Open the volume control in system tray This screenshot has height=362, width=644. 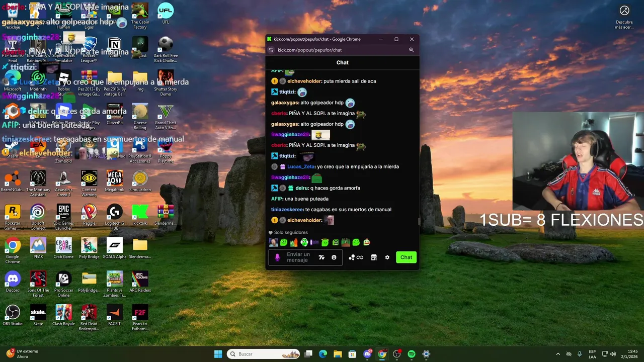pyautogui.click(x=613, y=354)
